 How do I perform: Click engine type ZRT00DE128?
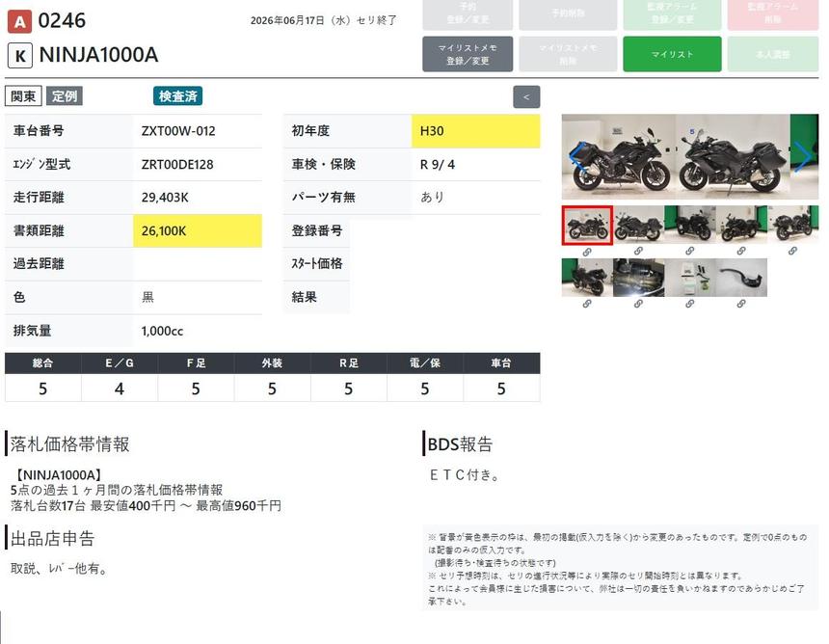(177, 165)
